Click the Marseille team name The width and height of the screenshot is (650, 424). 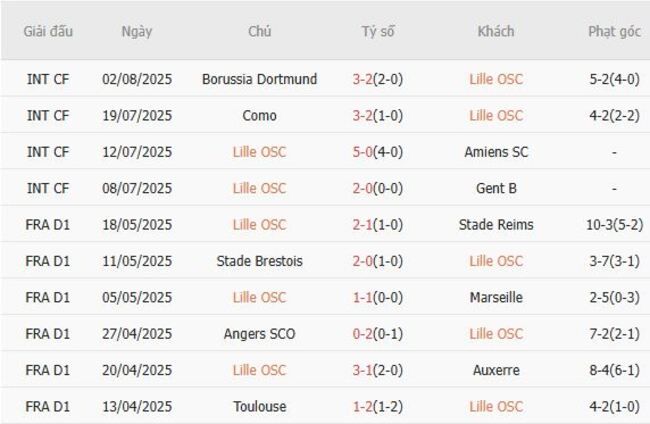496,297
